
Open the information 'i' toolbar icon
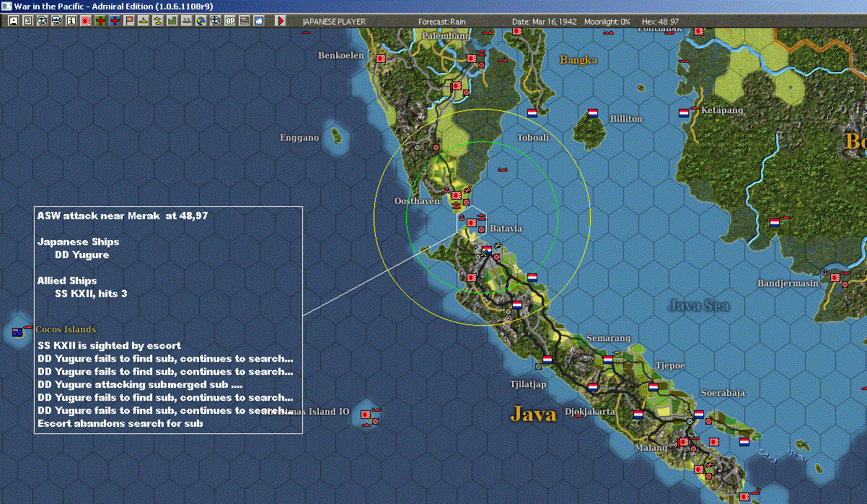tap(71, 21)
